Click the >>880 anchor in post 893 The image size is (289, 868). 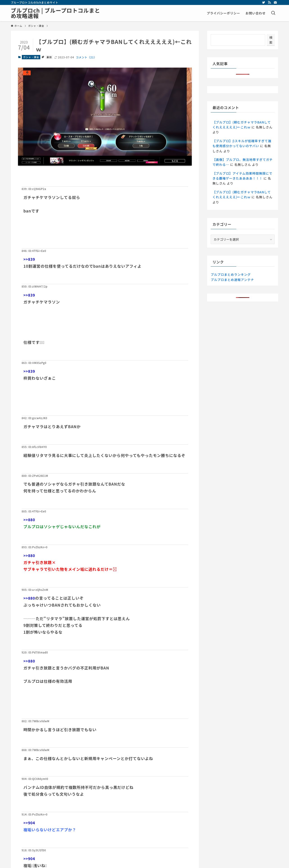29,556
